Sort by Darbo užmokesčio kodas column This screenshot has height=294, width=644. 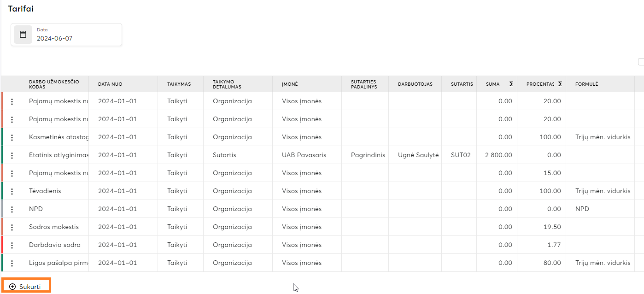[x=54, y=84]
